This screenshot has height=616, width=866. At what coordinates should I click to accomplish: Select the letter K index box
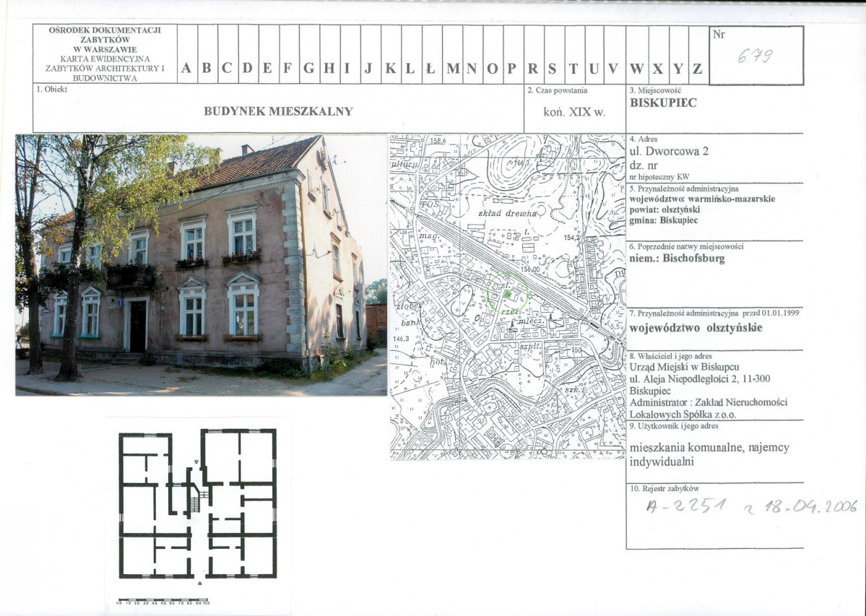click(x=391, y=54)
